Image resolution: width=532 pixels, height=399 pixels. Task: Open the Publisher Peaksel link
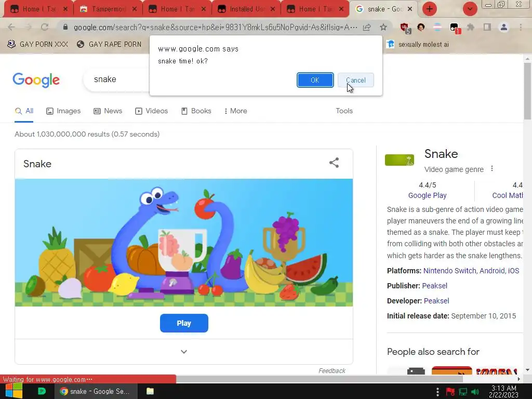(x=435, y=286)
